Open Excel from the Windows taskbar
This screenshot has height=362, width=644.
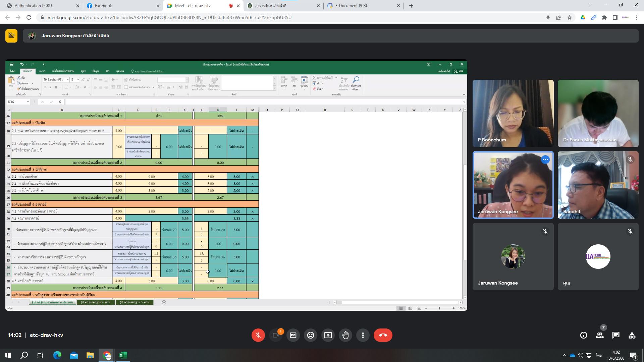pos(123,355)
